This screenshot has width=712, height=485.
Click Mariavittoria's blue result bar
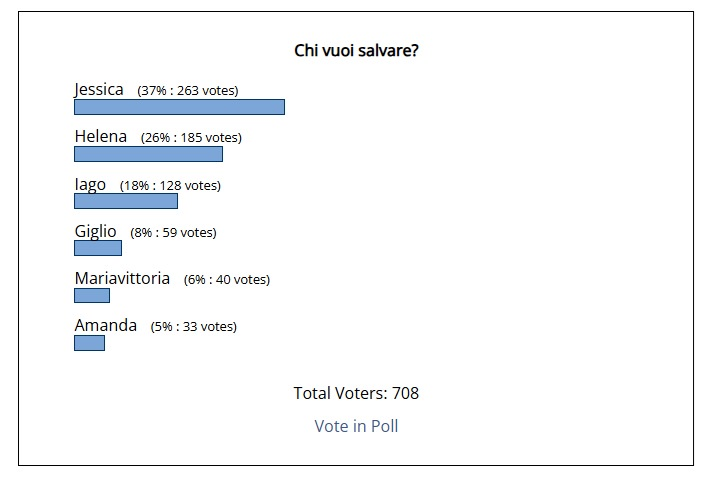[x=92, y=295]
